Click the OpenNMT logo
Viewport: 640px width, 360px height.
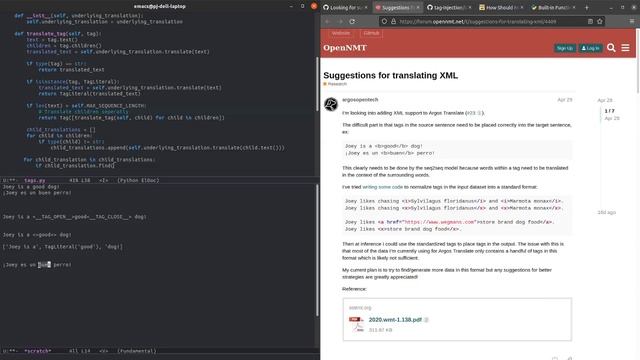[345, 48]
